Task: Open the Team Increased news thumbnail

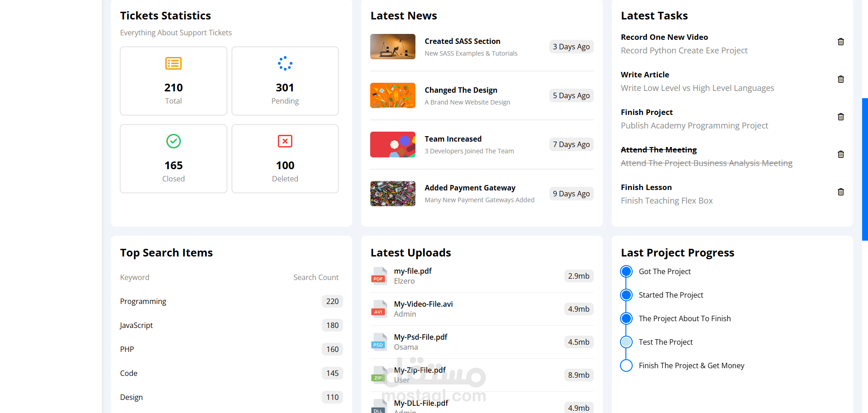Action: (393, 144)
